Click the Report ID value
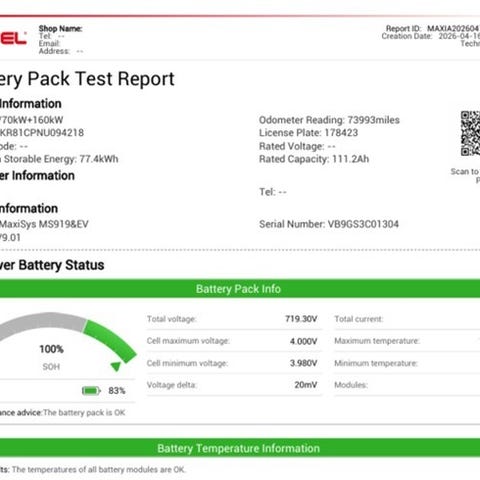480x480 pixels. (x=453, y=28)
